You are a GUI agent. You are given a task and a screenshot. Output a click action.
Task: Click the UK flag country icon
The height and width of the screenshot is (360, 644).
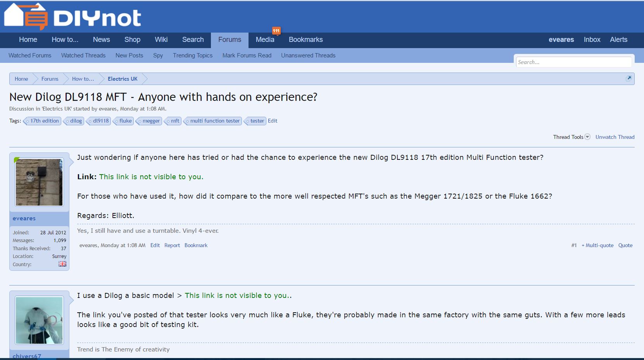62,264
